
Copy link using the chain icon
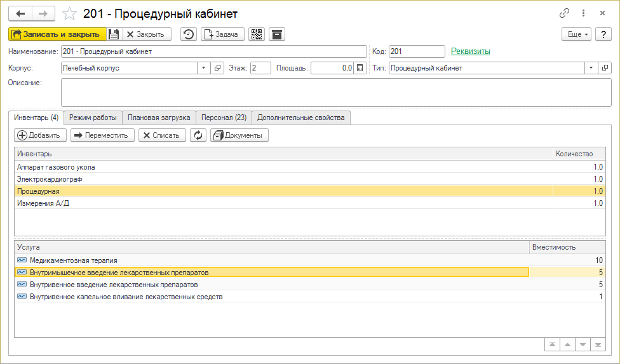coord(564,13)
